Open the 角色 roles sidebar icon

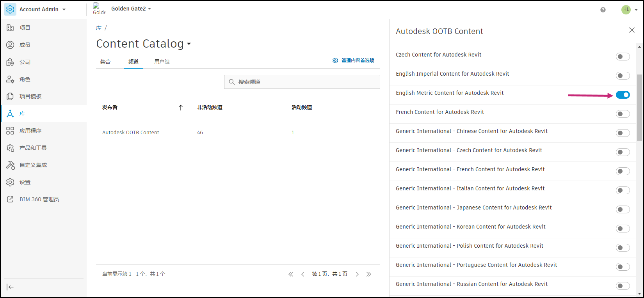(10, 79)
